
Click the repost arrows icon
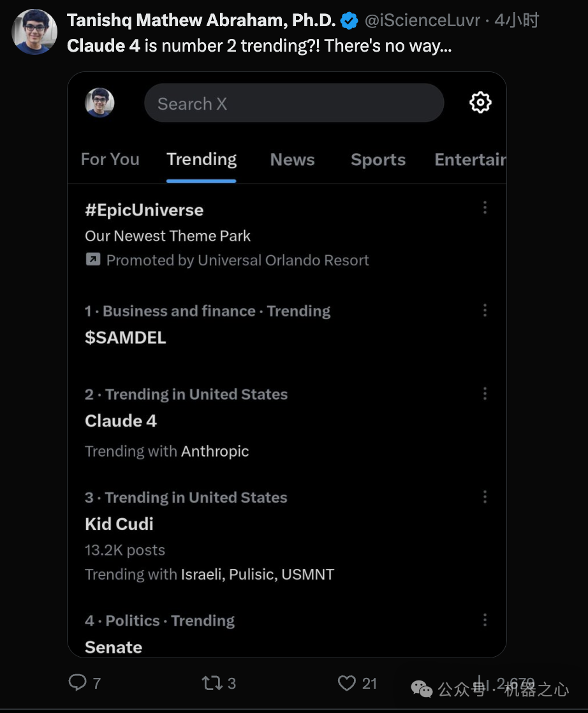tap(212, 682)
